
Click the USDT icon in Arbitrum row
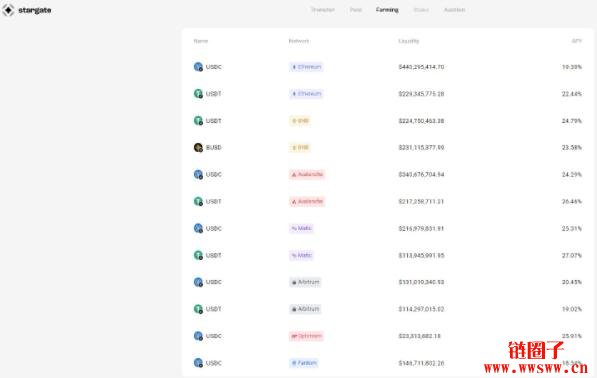click(x=198, y=309)
